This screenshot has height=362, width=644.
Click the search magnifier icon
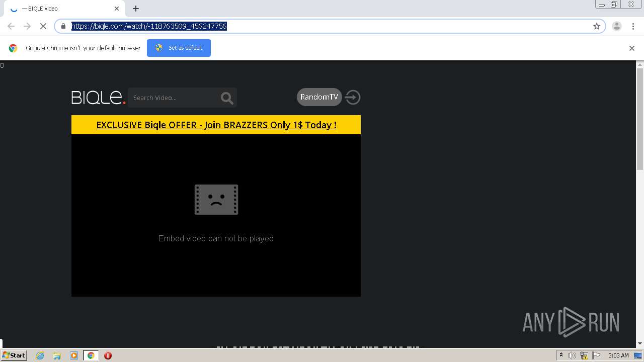click(x=227, y=98)
